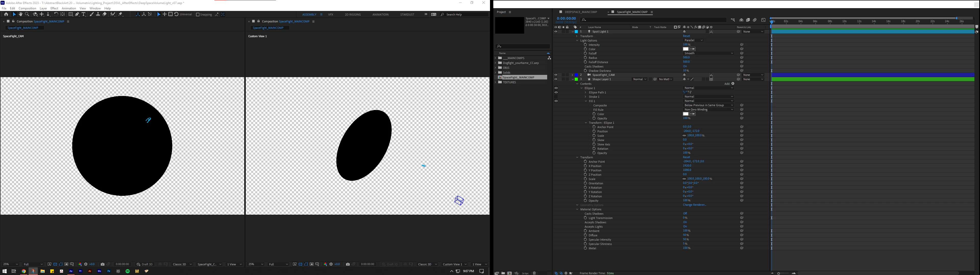Select the Rectangle shape tool

[70, 15]
